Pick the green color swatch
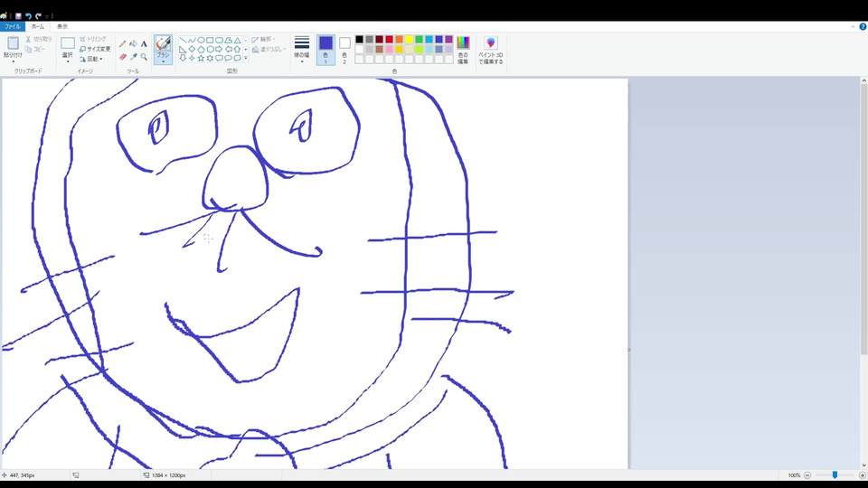Image resolution: width=868 pixels, height=488 pixels. click(x=419, y=39)
